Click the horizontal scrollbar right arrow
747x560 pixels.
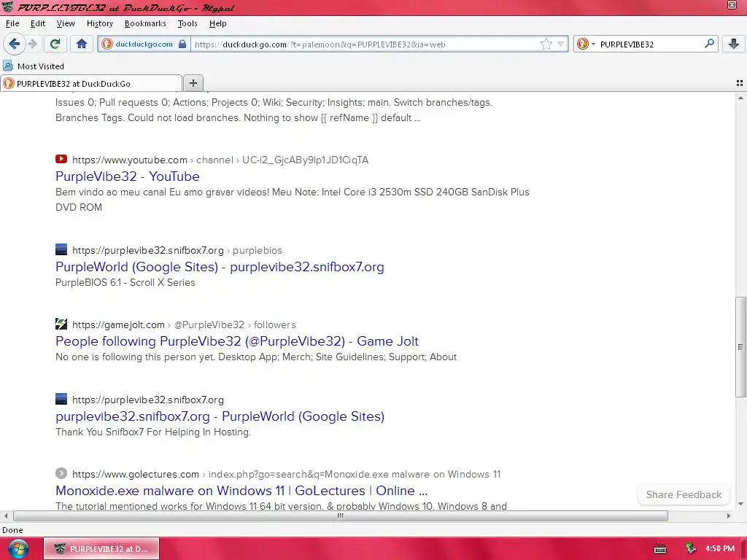click(729, 516)
